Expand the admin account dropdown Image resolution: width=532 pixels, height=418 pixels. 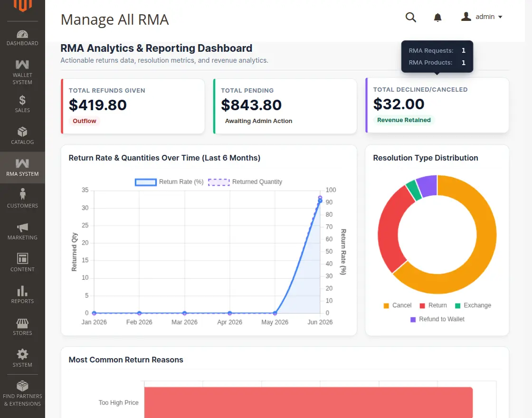pos(482,17)
